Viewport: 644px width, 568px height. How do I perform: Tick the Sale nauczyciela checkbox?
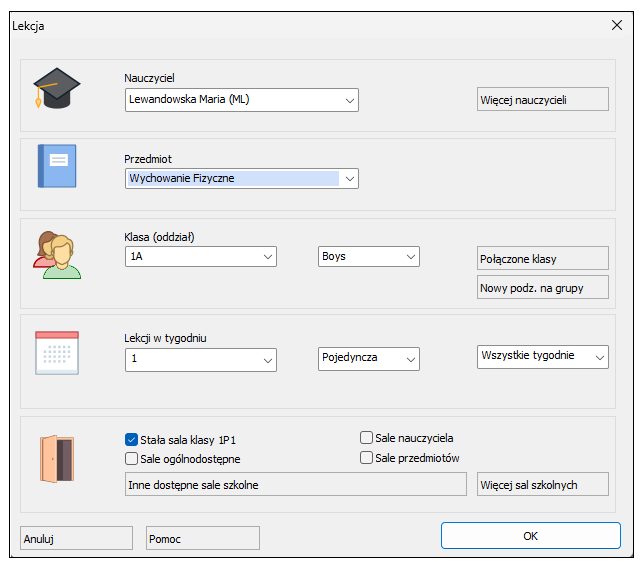[366, 438]
